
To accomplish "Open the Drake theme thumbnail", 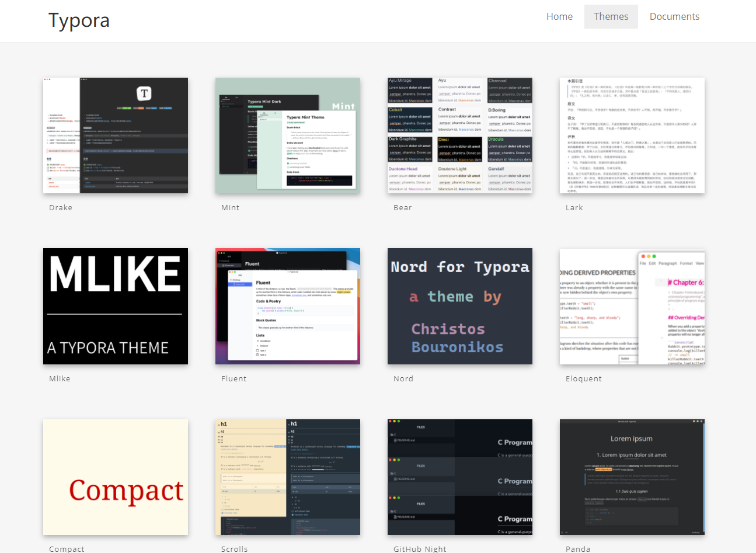I will click(116, 135).
